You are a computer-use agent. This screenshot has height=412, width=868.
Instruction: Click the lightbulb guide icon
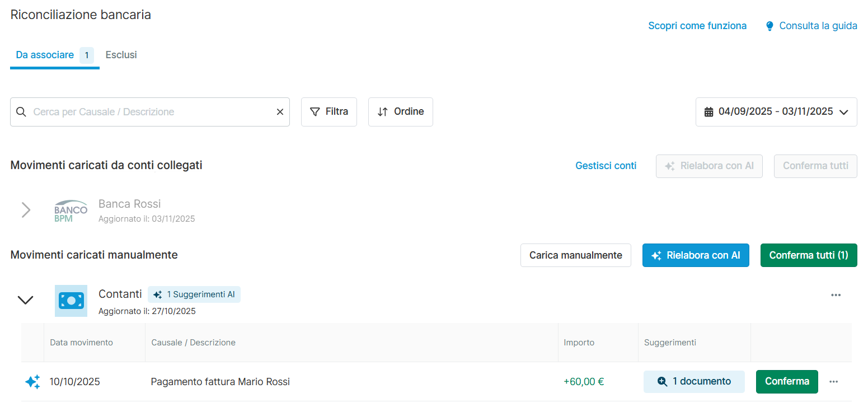pos(770,26)
